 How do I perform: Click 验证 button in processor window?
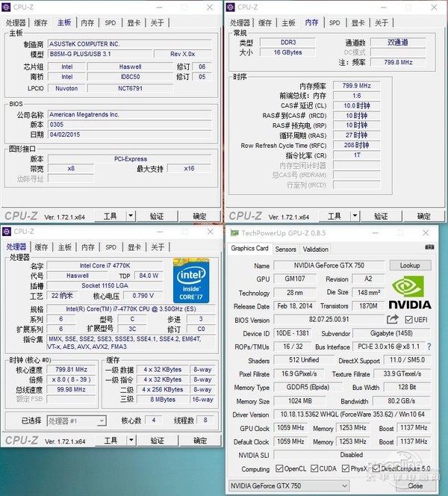pos(157,440)
